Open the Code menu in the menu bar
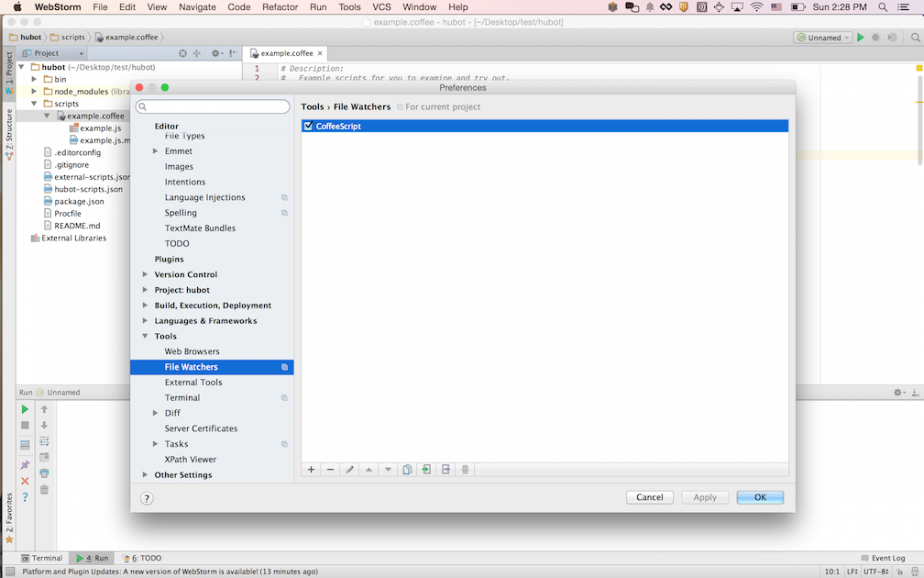 click(x=239, y=7)
